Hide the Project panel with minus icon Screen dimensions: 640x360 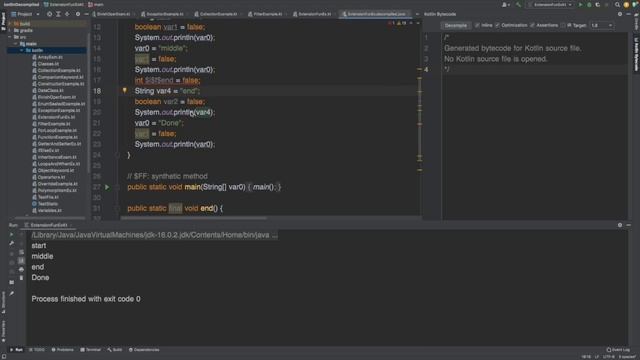[x=86, y=14]
